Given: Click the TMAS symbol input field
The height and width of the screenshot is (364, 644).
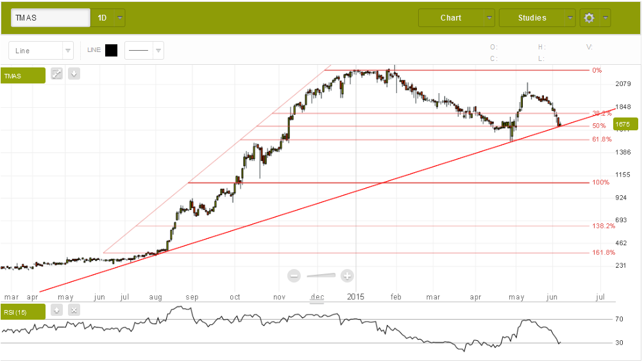Looking at the screenshot, I should tap(50, 18).
